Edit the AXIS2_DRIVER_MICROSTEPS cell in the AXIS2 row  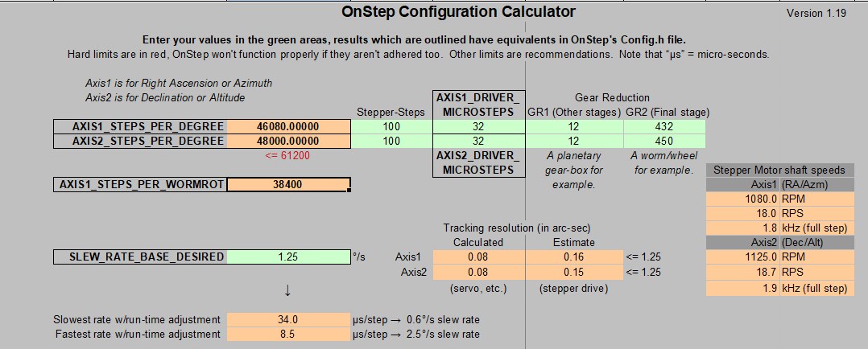point(478,141)
